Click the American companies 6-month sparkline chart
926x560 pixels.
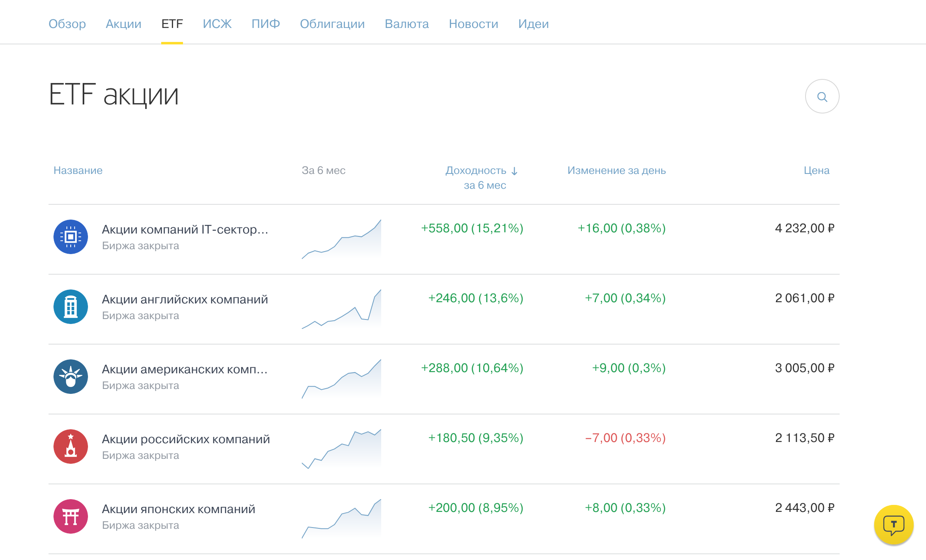click(341, 379)
